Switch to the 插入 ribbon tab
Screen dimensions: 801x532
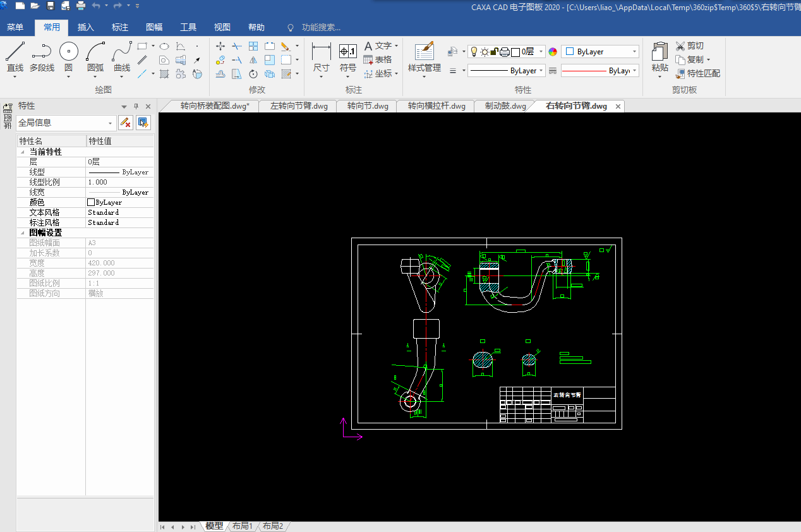pos(85,27)
